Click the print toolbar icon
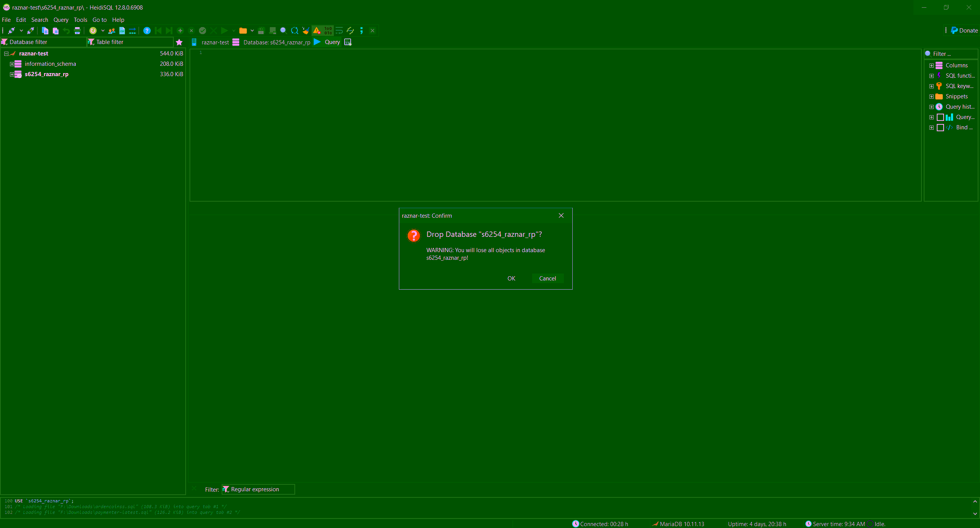 coord(77,31)
